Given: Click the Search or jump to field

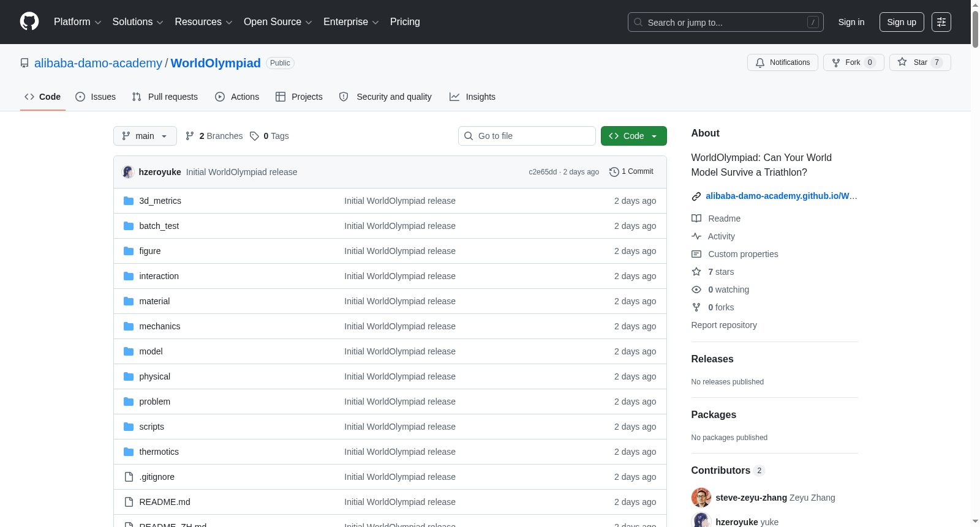Looking at the screenshot, I should coord(726,22).
